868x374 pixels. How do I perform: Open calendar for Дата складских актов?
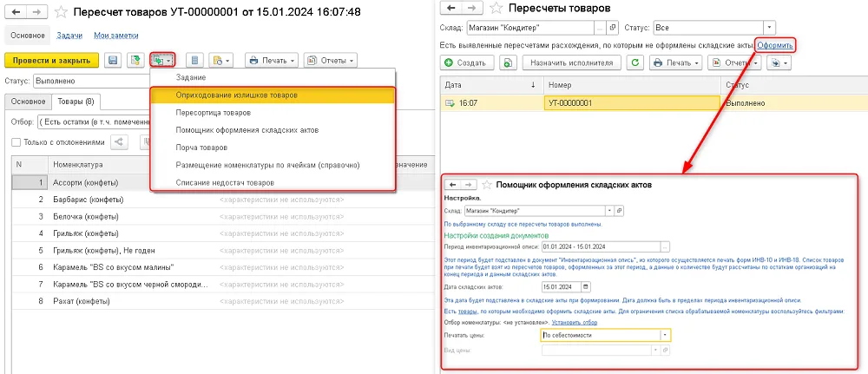[586, 286]
